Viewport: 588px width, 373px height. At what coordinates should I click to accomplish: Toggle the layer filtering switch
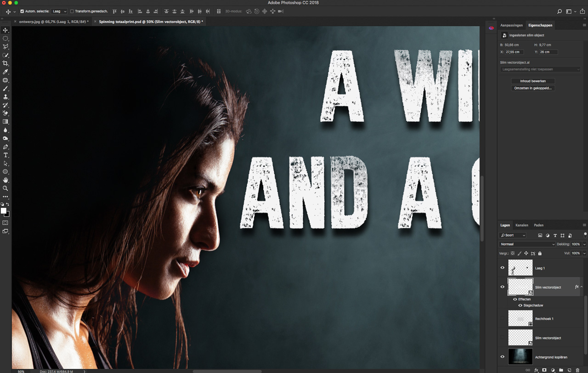point(585,235)
